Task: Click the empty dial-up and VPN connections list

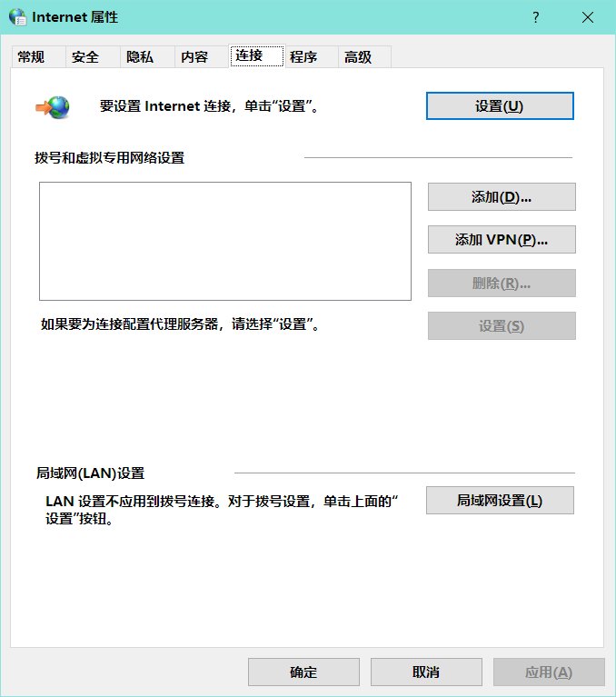Action: tap(225, 241)
